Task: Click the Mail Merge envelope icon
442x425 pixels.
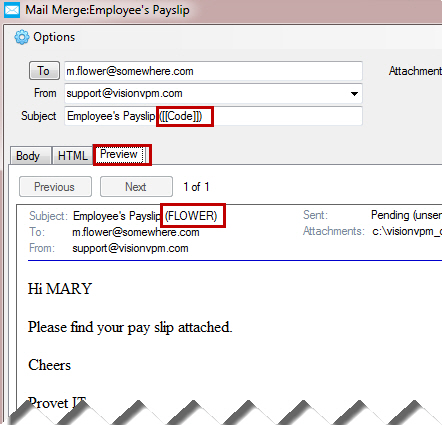Action: coord(12,10)
